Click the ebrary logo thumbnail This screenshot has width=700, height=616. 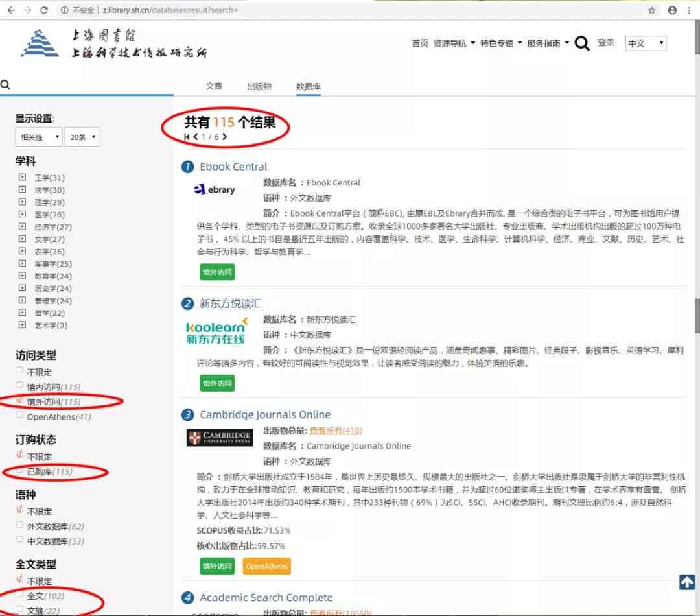215,189
